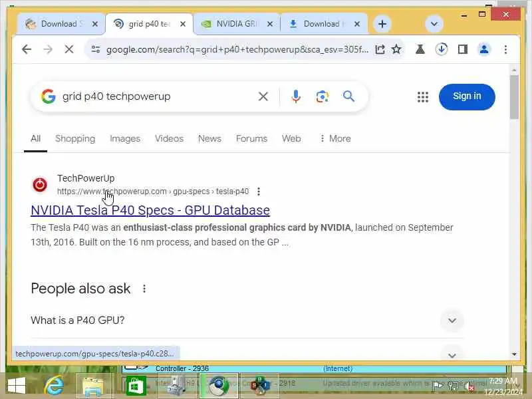Start voice search with microphone
This screenshot has height=399, width=532.
[x=296, y=96]
